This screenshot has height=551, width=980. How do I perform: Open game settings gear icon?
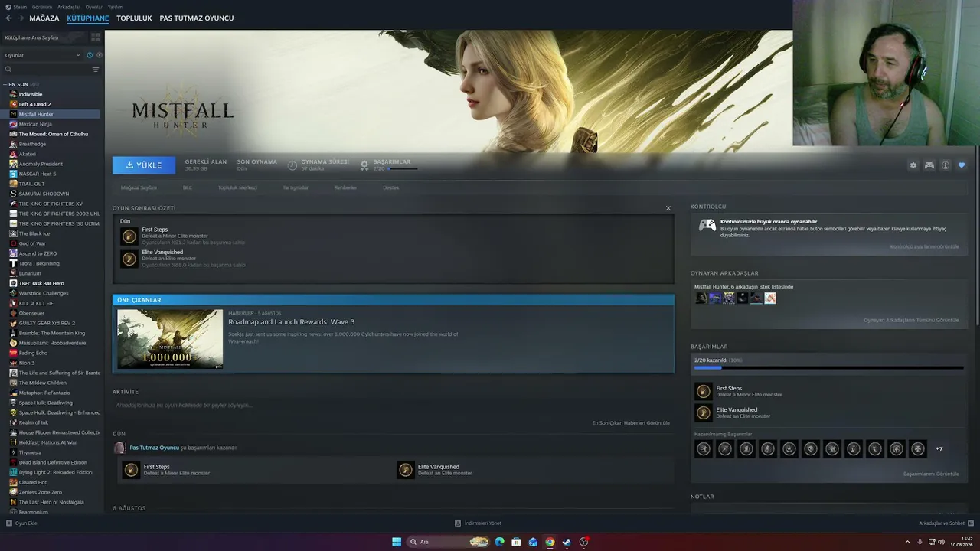[913, 165]
